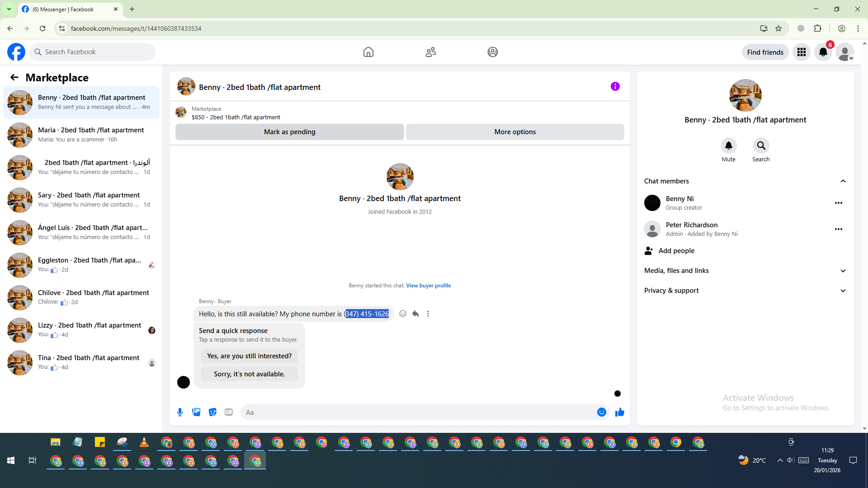Reload the page in Chrome

[x=42, y=28]
